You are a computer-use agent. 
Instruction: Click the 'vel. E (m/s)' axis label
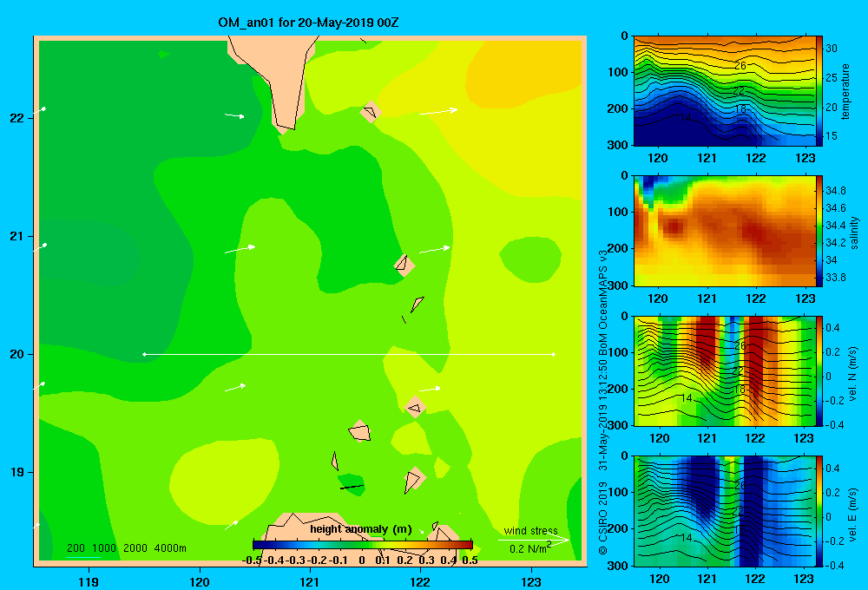[853, 515]
